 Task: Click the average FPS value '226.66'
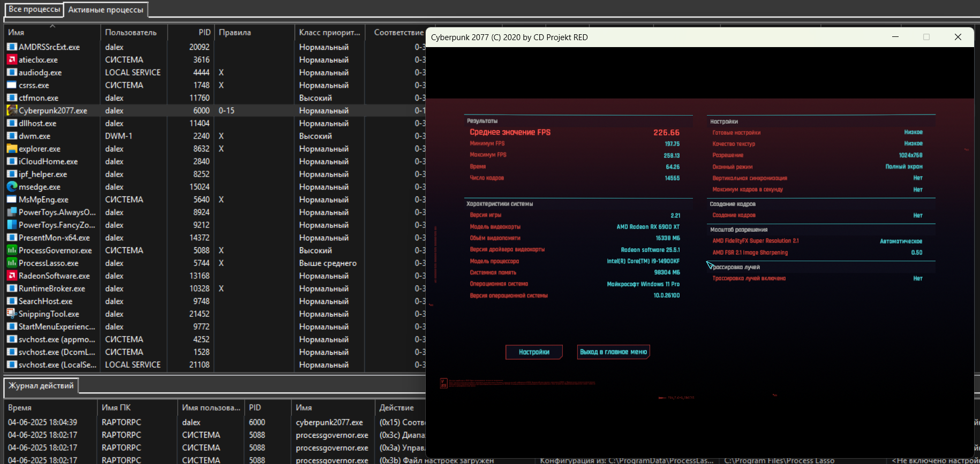pos(666,132)
